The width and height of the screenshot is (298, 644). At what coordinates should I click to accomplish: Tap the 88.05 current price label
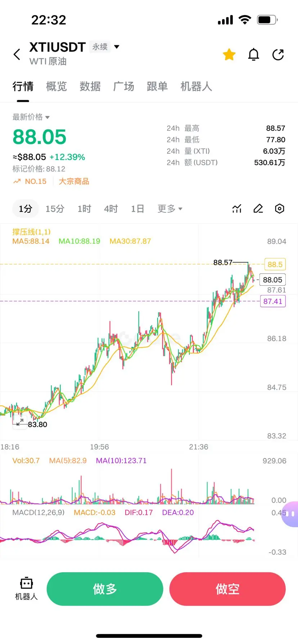coord(272,280)
